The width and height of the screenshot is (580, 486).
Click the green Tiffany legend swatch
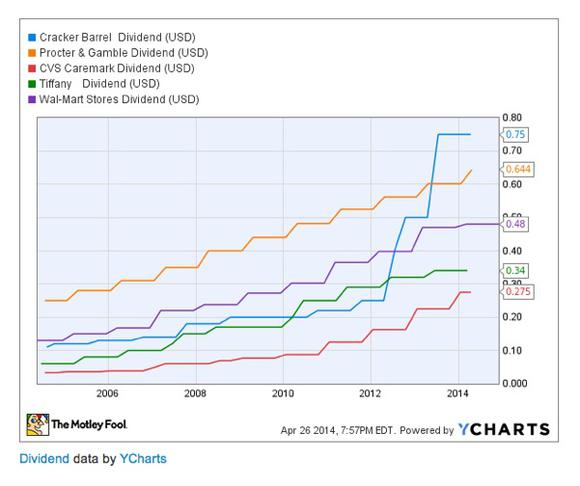[x=32, y=84]
